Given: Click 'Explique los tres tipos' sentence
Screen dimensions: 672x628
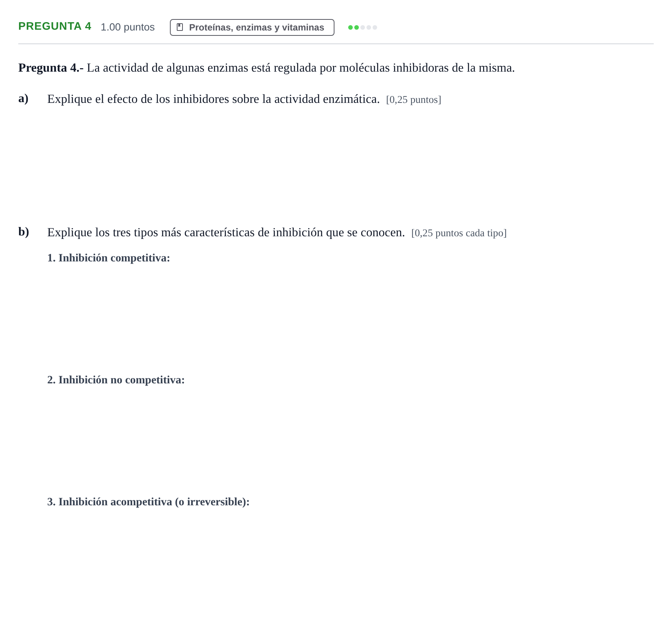Looking at the screenshot, I should [226, 232].
